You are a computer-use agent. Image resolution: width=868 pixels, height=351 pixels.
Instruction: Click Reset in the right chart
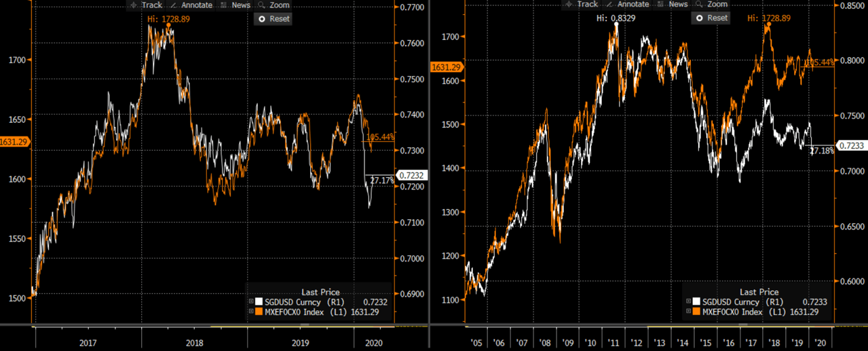(x=711, y=18)
